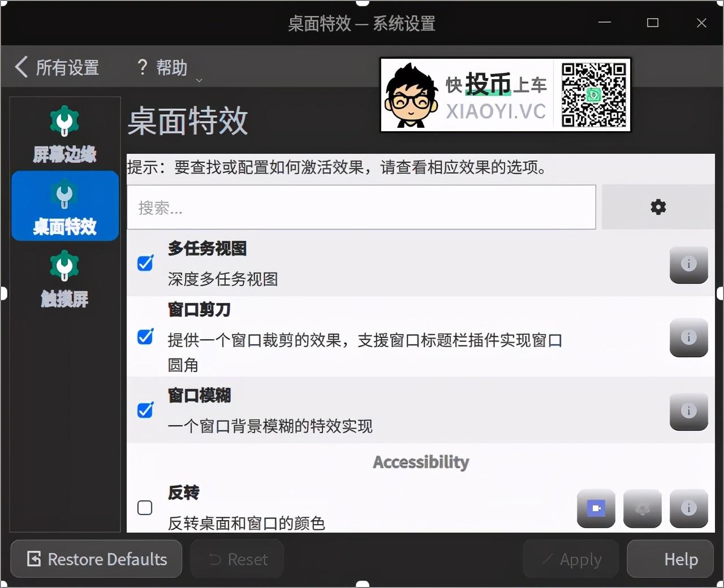Play the 反转 effect demo video
The image size is (724, 588).
pyautogui.click(x=596, y=509)
